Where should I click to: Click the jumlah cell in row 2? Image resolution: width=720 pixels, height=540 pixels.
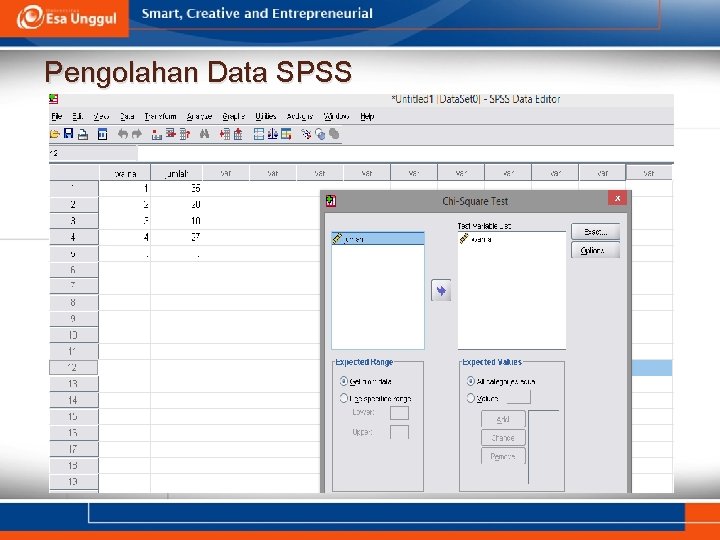click(x=176, y=205)
